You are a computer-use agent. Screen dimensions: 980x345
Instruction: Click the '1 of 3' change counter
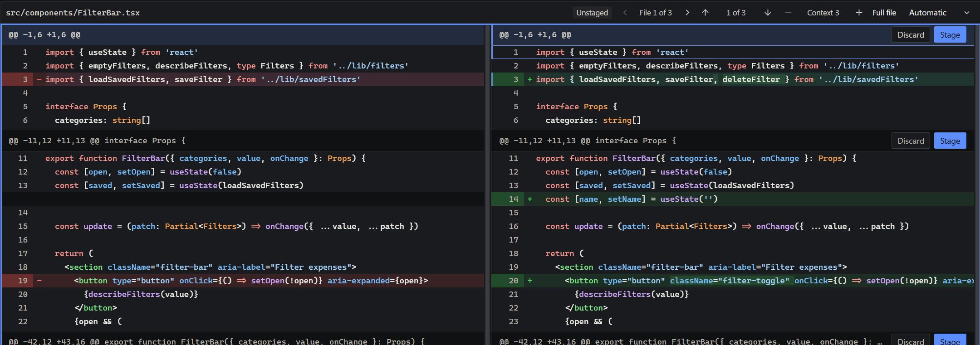(736, 13)
